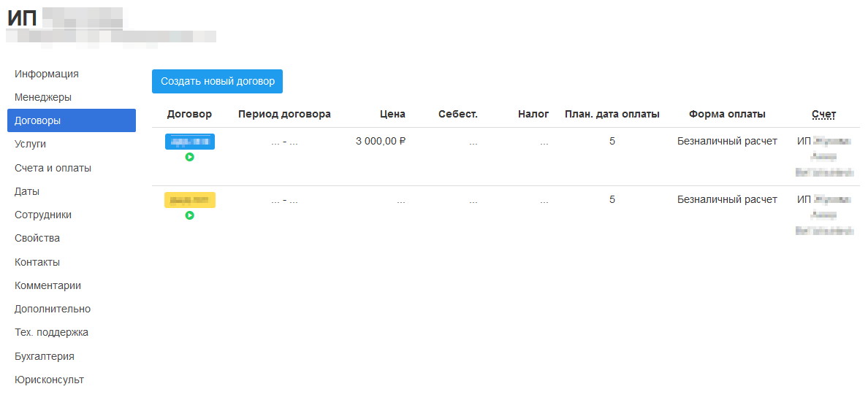868x400 pixels.
Task: Open 'Тех. поддержка' section
Action: click(x=51, y=332)
